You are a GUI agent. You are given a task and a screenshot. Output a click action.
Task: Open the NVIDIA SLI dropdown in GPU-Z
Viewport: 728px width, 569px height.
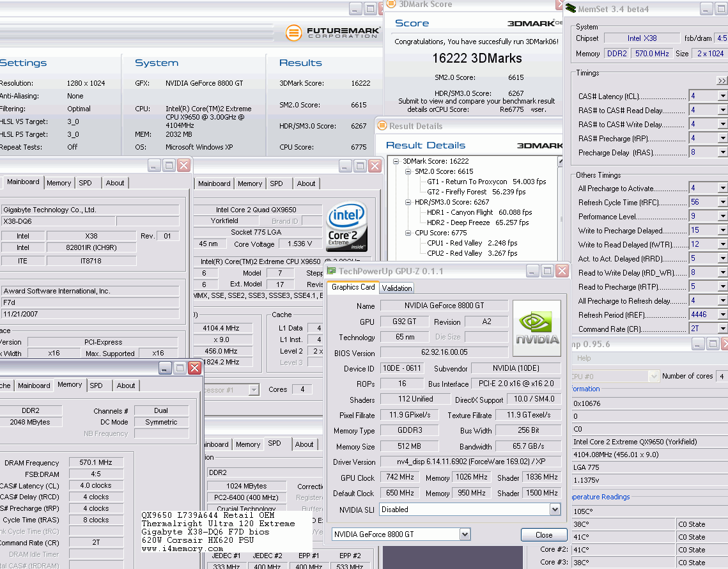(x=555, y=510)
